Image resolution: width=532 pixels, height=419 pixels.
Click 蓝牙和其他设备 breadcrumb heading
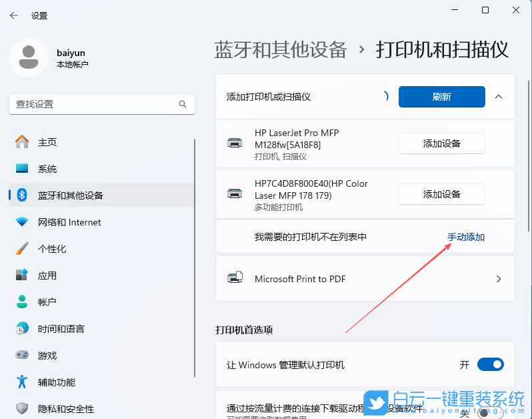(281, 49)
